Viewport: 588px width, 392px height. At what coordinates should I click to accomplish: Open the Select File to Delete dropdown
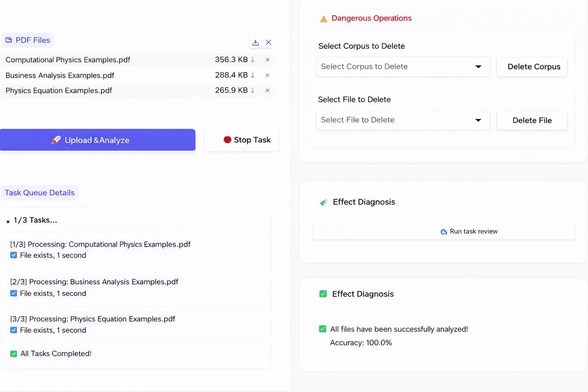tap(403, 120)
